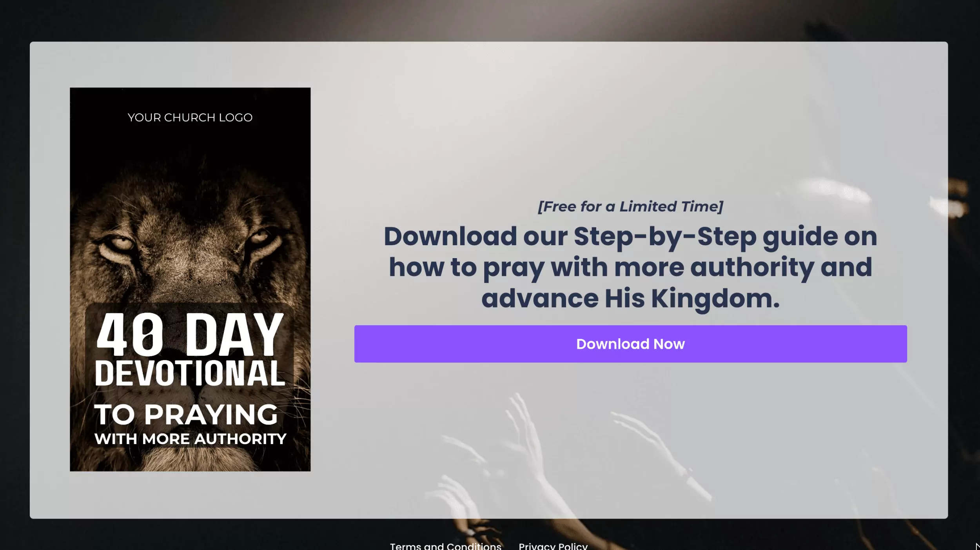Open the Privacy Policy link
The width and height of the screenshot is (980, 550).
click(553, 546)
